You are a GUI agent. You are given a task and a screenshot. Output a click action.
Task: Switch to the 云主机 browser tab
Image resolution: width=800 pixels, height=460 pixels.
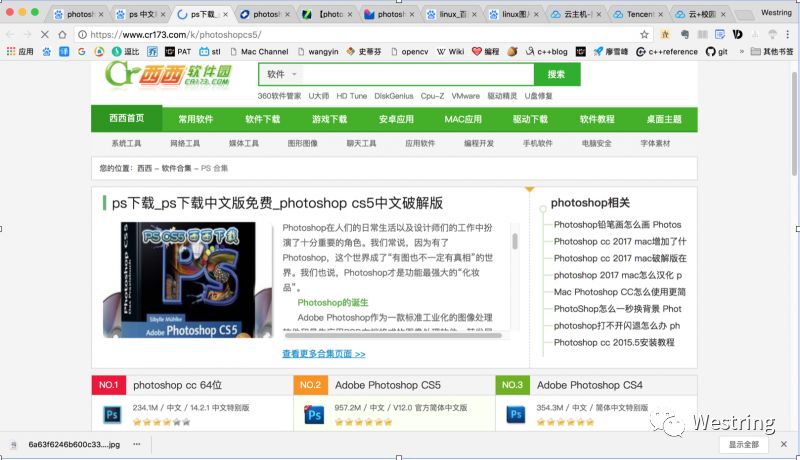pyautogui.click(x=577, y=14)
